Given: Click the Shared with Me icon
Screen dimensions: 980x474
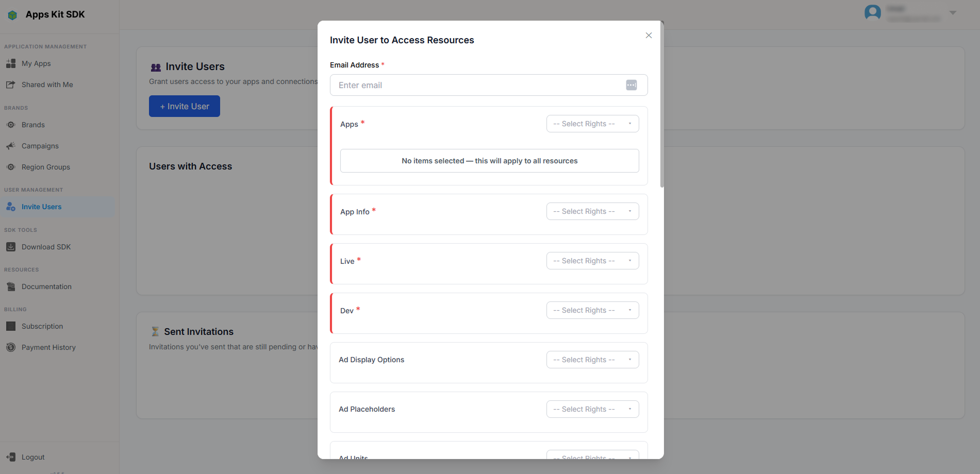Looking at the screenshot, I should (11, 84).
